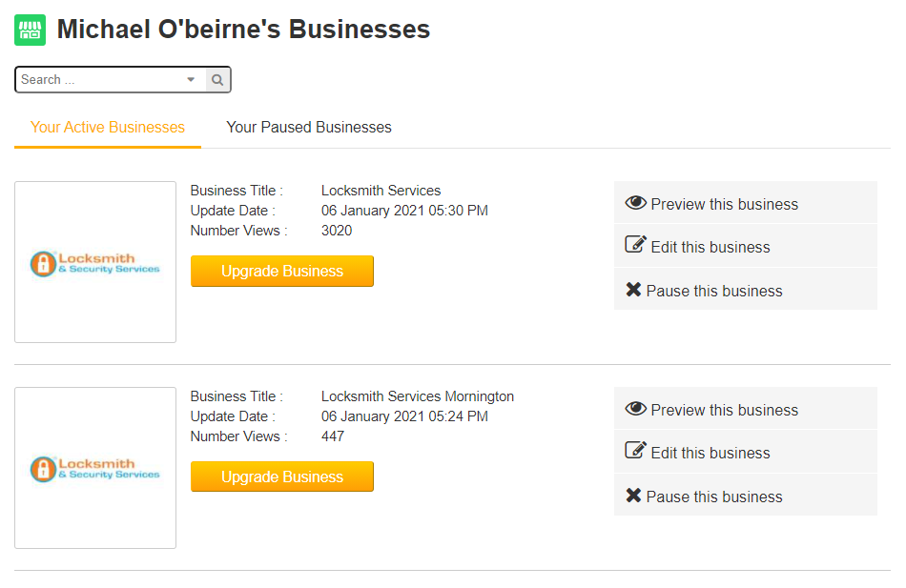Viewport: 906px width, 588px height.
Task: Click X pause icon for Mornington business
Action: 633,496
